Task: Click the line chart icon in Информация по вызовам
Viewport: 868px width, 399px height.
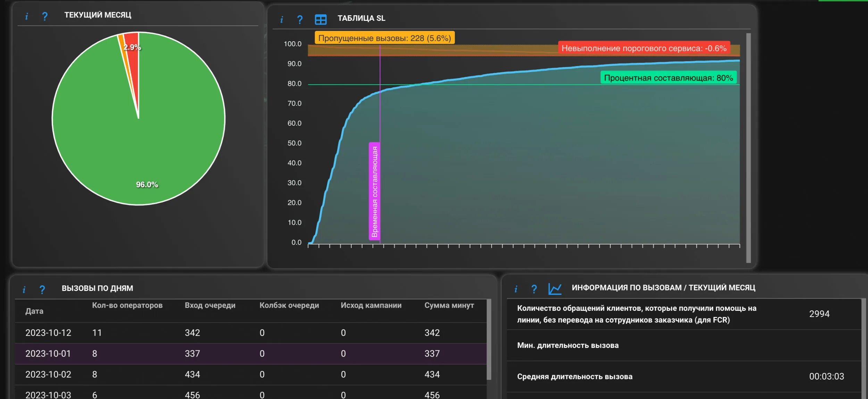Action: click(x=554, y=289)
